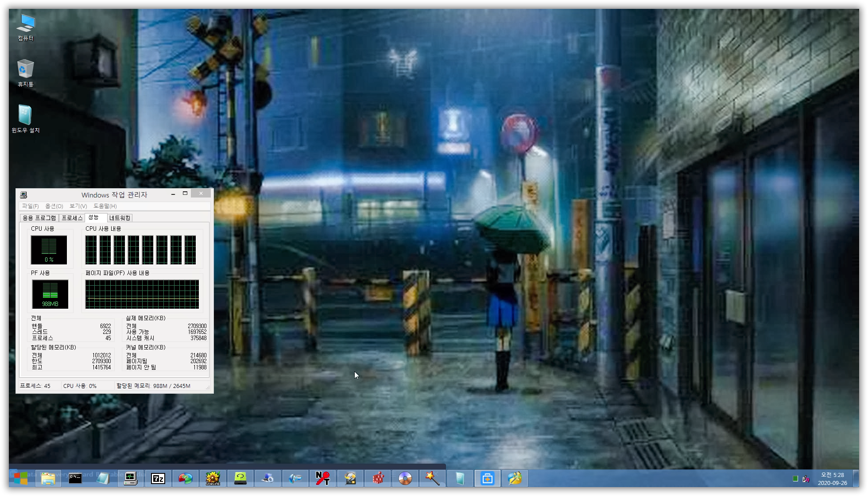This screenshot has width=868, height=496.
Task: Open the Windows Start button
Action: [x=20, y=478]
